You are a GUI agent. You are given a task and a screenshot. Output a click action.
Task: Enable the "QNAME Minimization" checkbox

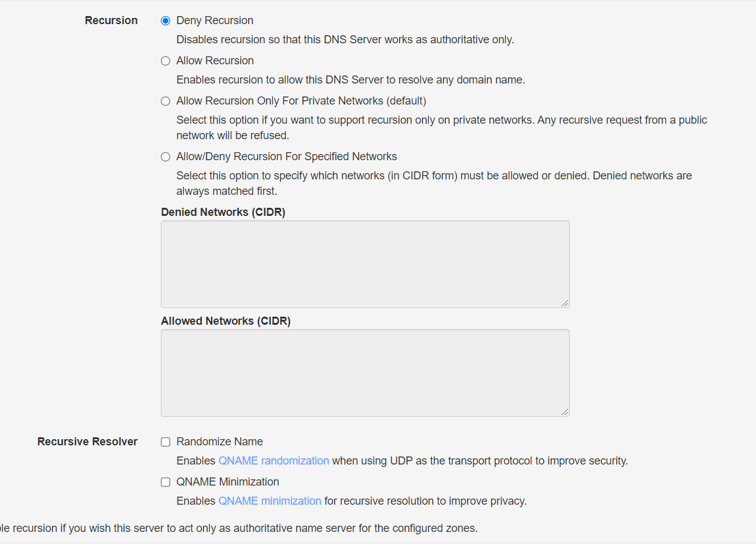(165, 482)
